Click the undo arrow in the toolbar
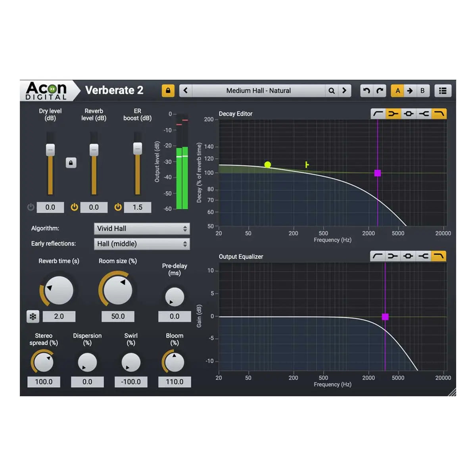 click(x=366, y=90)
